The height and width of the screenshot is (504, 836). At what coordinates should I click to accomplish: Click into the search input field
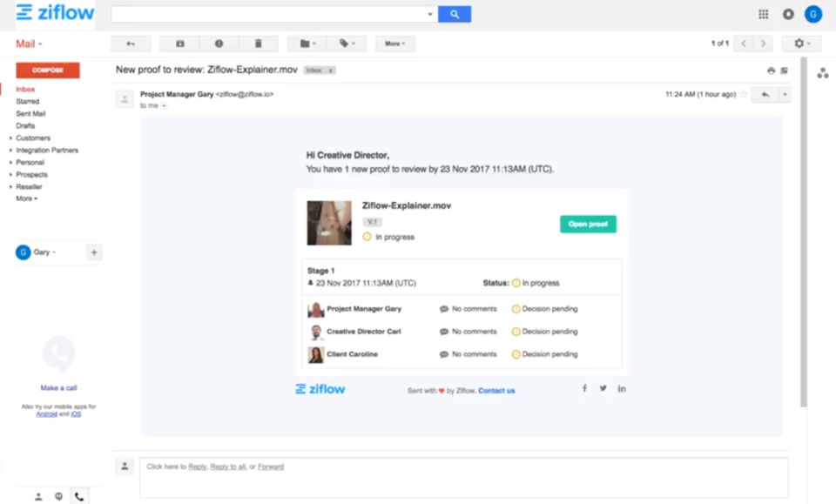coord(267,15)
